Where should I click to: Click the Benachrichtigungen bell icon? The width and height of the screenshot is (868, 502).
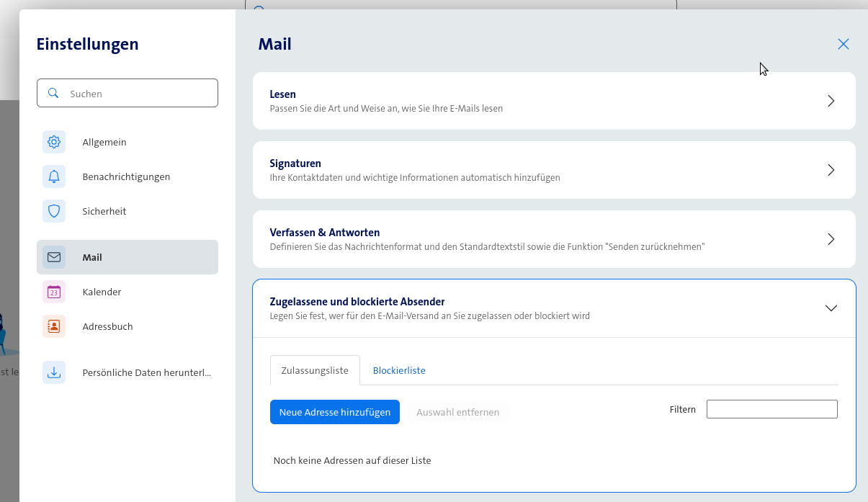point(54,176)
